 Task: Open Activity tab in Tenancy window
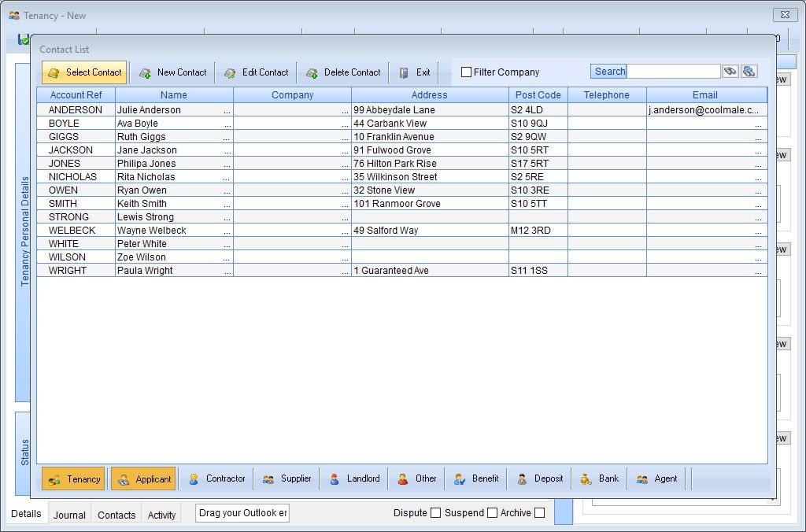tap(161, 515)
